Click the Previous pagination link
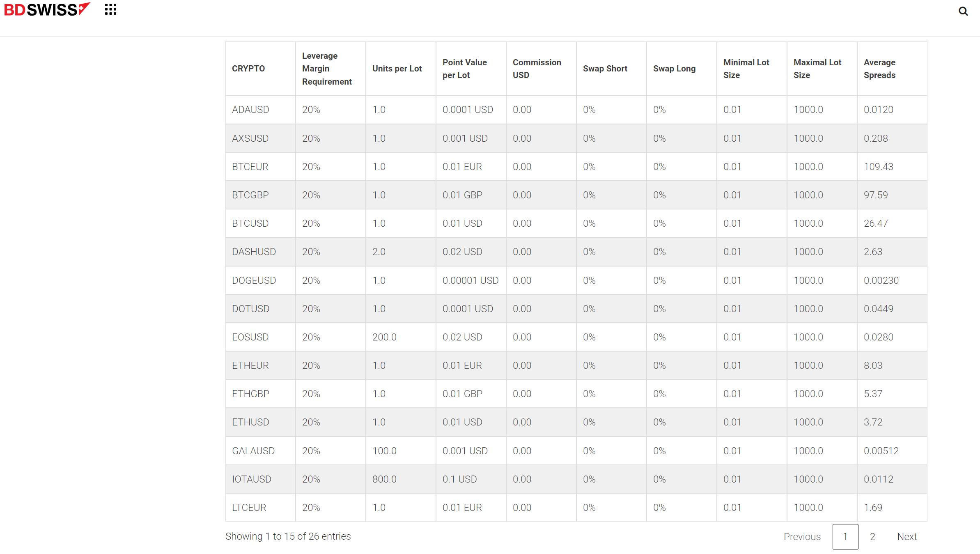 coord(802,536)
